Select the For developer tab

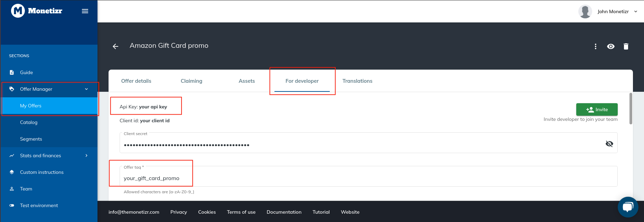coord(302,81)
